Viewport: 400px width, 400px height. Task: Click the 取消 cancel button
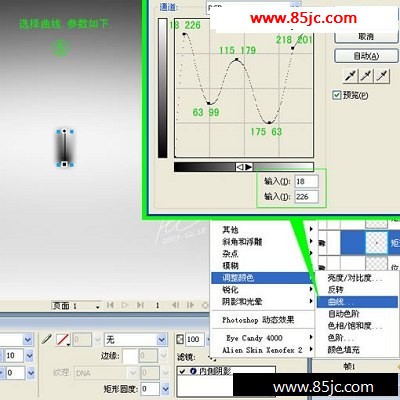point(366,36)
